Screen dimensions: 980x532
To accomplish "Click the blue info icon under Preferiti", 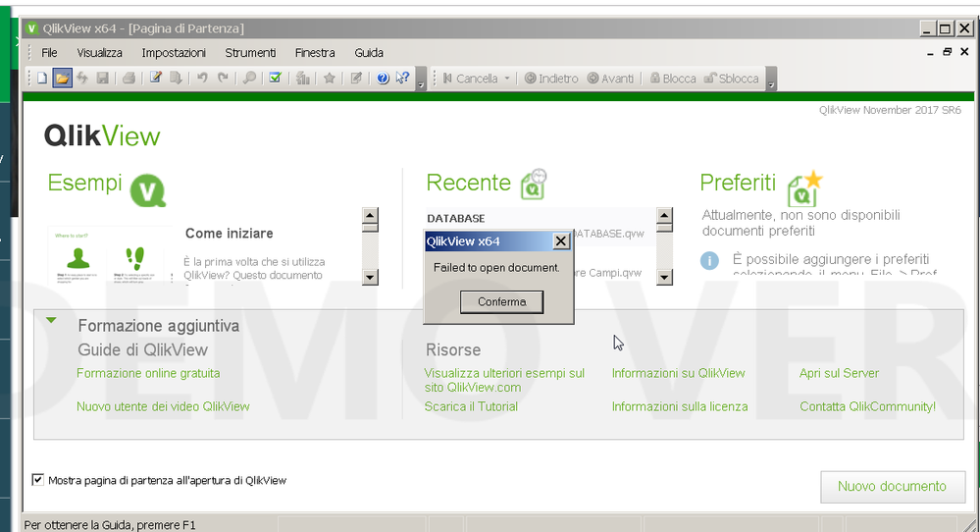I will 709,260.
